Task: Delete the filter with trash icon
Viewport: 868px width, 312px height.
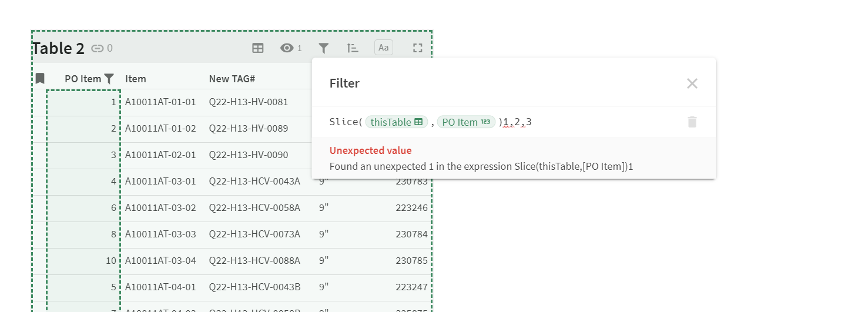Action: point(692,122)
